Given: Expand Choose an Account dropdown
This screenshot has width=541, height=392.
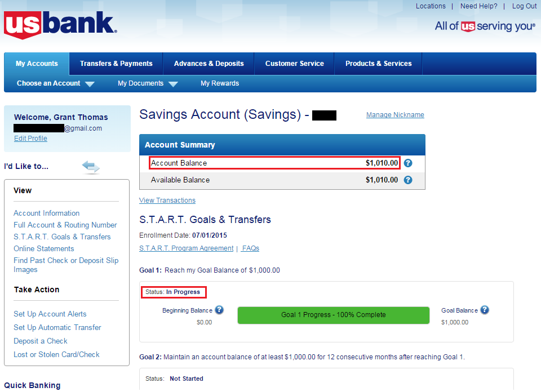Looking at the screenshot, I should [56, 83].
